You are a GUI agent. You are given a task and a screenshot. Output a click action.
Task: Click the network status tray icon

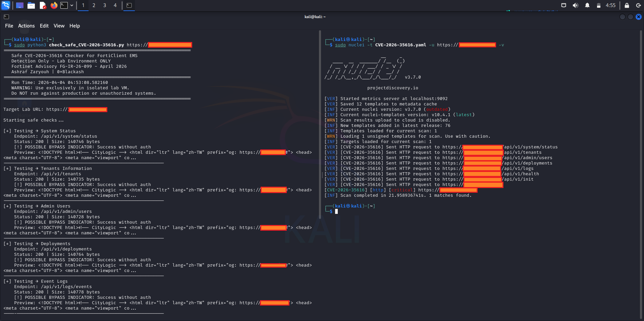563,5
